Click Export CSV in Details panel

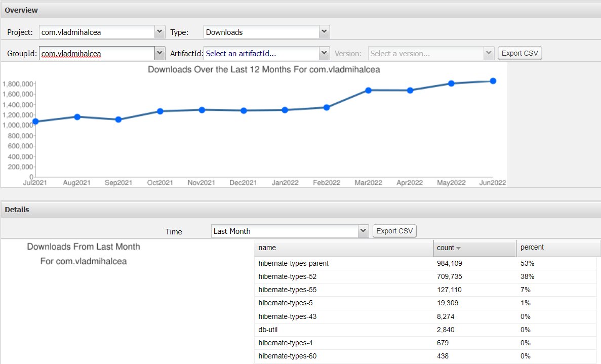[x=394, y=231]
